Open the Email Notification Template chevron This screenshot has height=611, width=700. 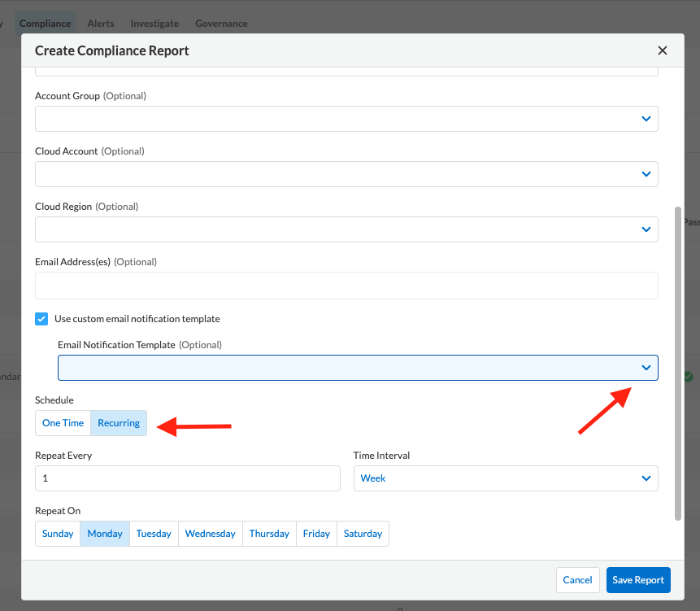point(646,368)
